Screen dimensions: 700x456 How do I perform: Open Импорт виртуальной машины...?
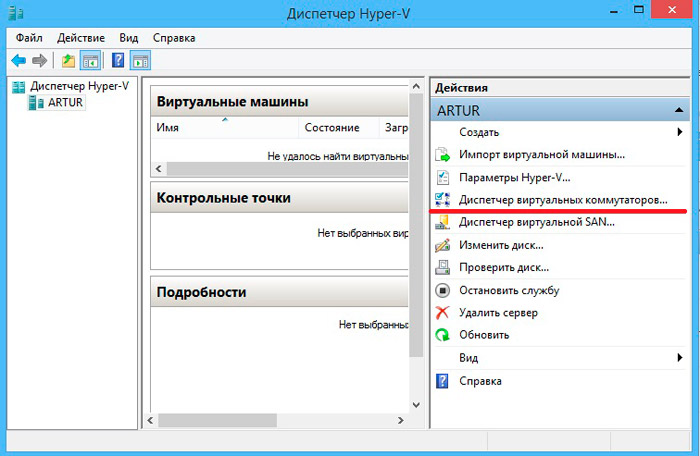pyautogui.click(x=542, y=155)
